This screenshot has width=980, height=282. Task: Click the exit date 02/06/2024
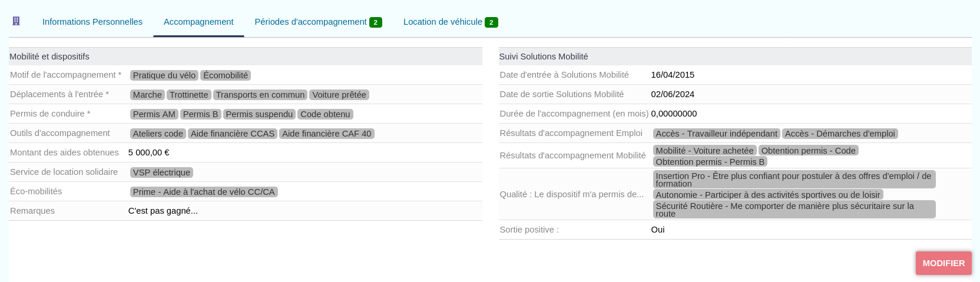[x=673, y=94]
